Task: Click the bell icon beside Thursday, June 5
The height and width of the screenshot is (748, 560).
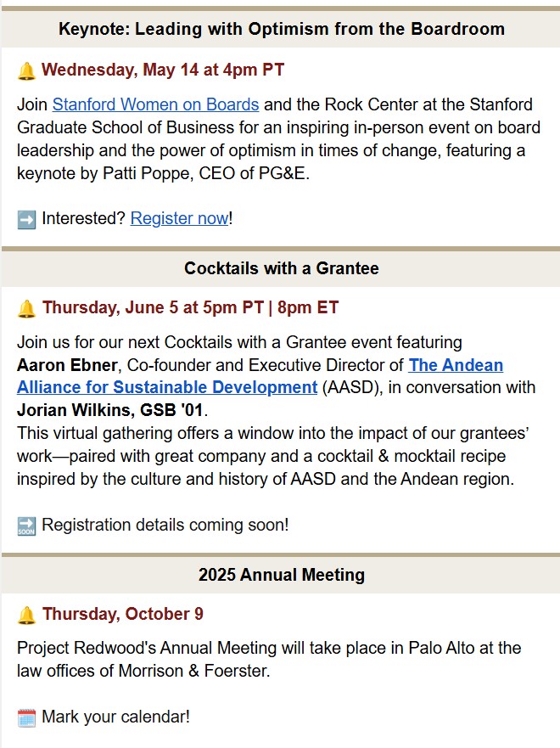Action: point(26,309)
